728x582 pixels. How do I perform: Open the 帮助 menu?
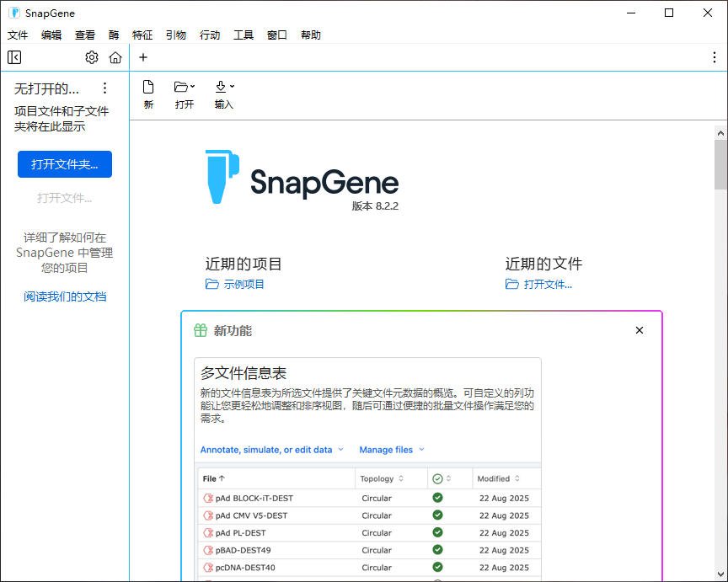[311, 35]
